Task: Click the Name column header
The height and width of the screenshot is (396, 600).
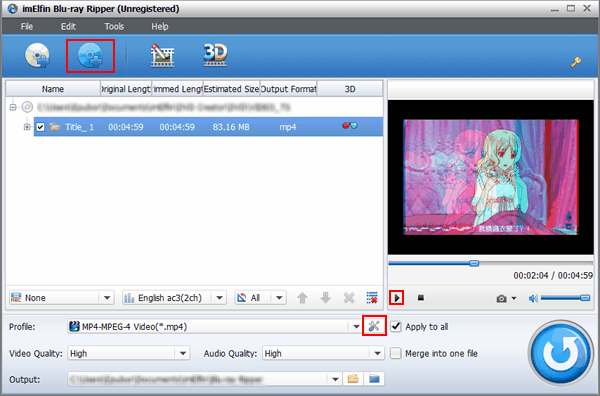Action: pos(53,89)
